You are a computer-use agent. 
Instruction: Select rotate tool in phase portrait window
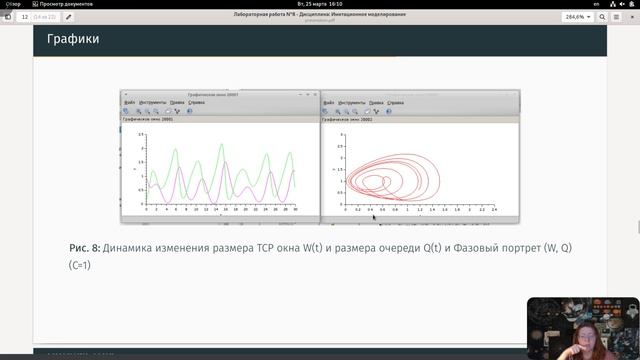325,111
